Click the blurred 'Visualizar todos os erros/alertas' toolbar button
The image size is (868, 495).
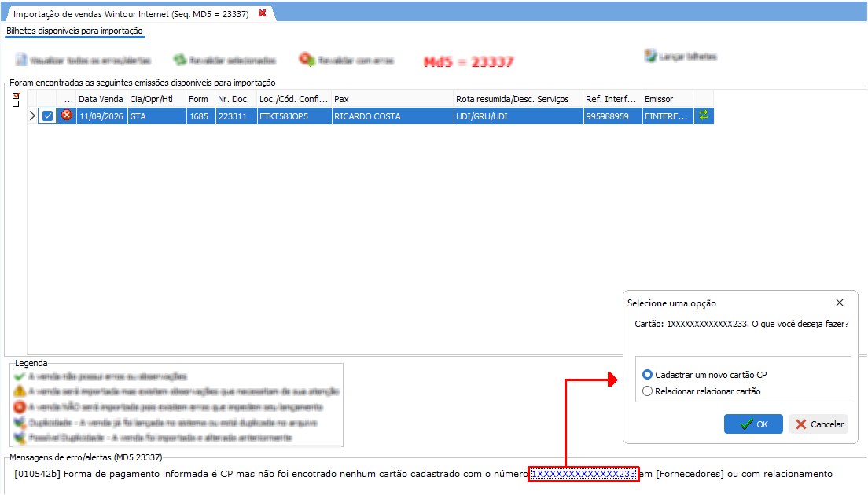pyautogui.click(x=83, y=60)
